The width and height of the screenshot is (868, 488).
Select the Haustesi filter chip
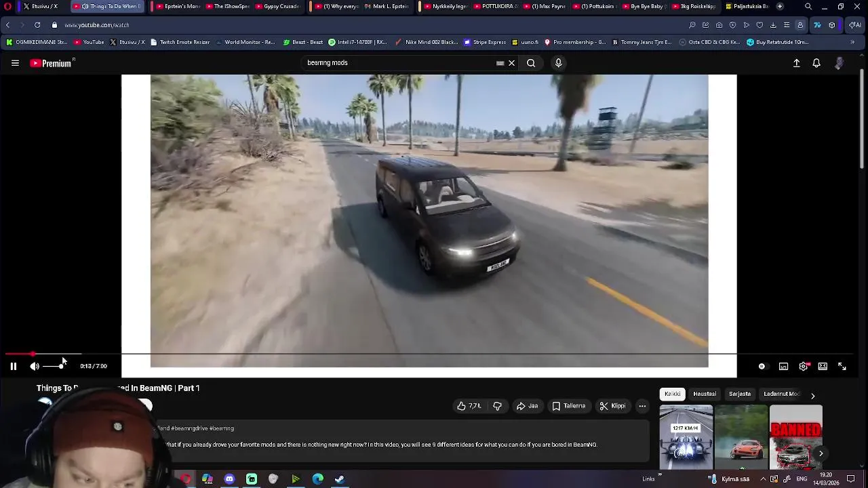[x=705, y=394]
